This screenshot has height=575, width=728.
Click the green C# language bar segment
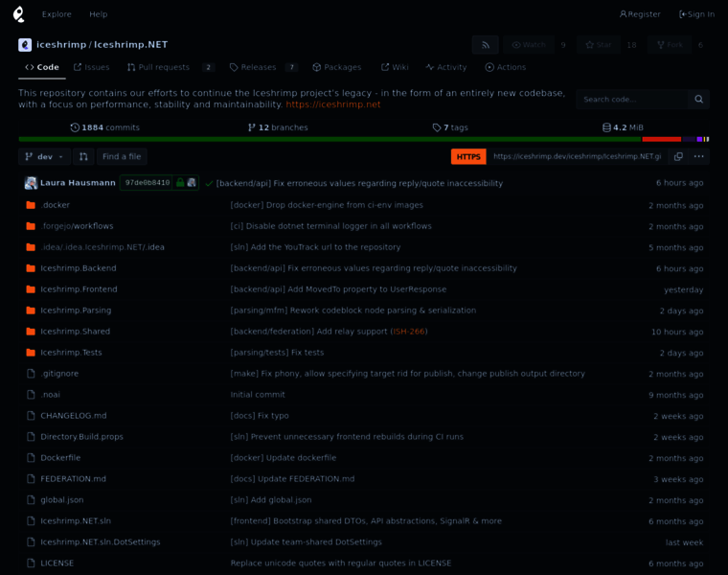tap(330, 139)
